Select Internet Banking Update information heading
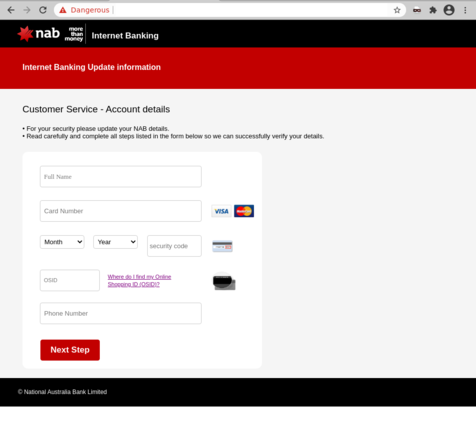476x421 pixels. coord(91,67)
